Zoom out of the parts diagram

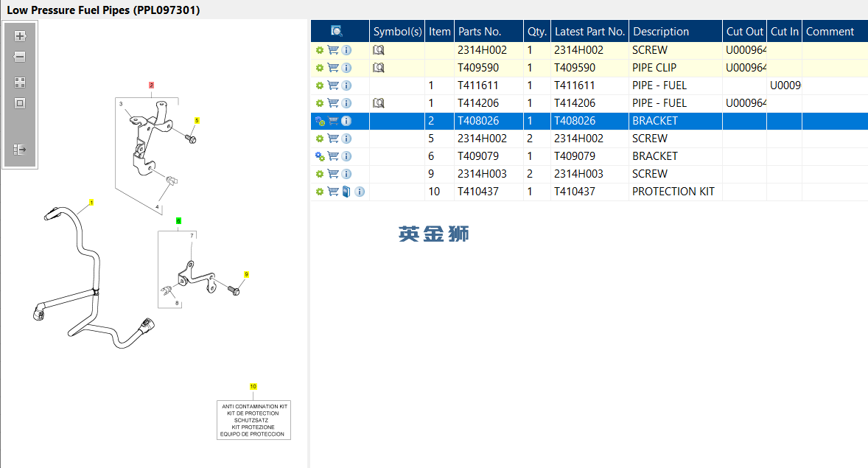coord(20,57)
